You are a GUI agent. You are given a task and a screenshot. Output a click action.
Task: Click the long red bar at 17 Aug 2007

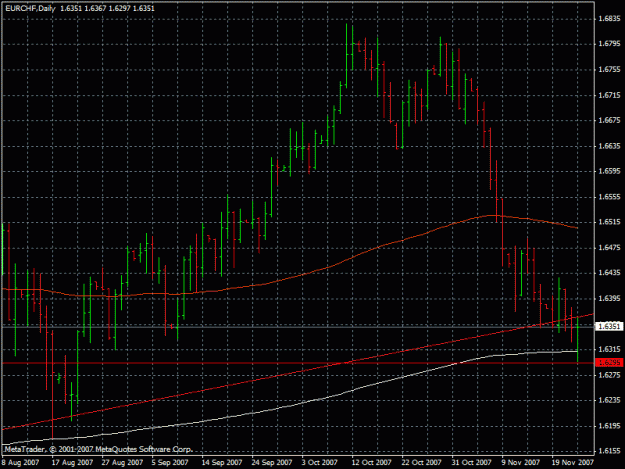click(53, 385)
